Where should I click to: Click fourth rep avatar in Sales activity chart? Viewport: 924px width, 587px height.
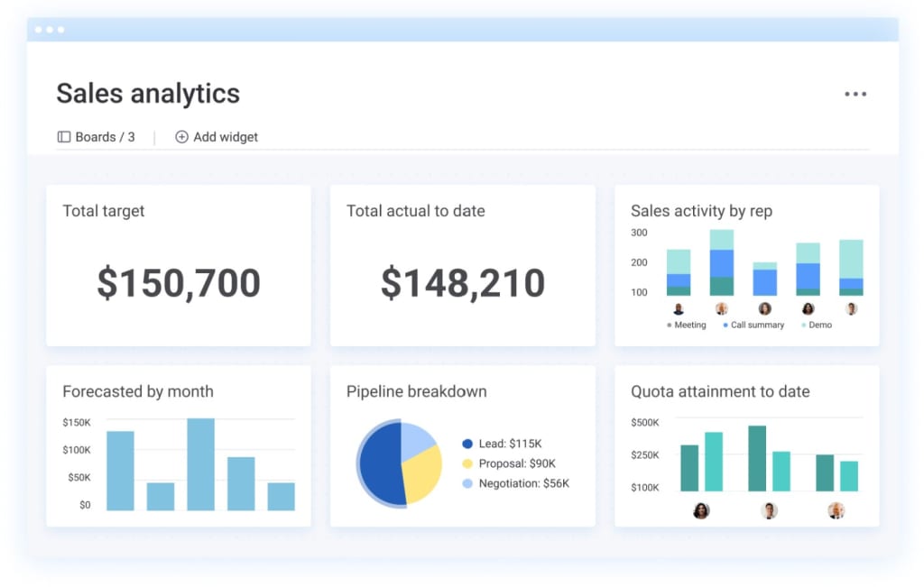808,308
